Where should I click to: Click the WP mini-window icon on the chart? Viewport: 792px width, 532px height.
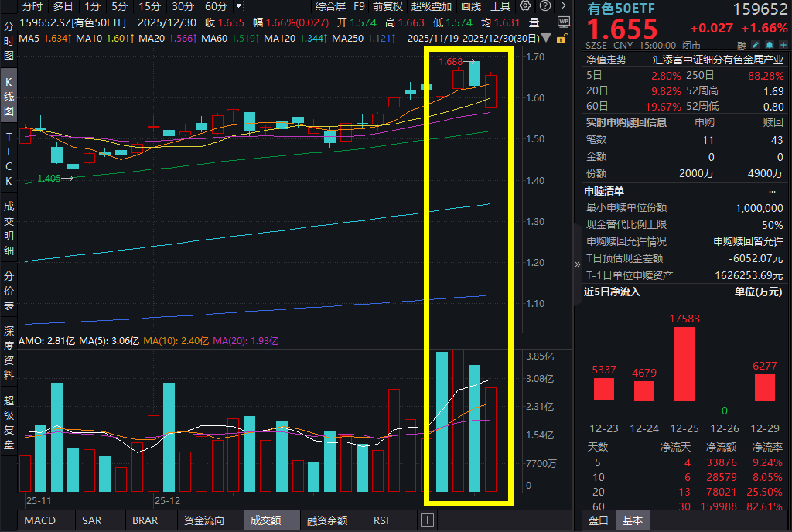pyautogui.click(x=565, y=21)
